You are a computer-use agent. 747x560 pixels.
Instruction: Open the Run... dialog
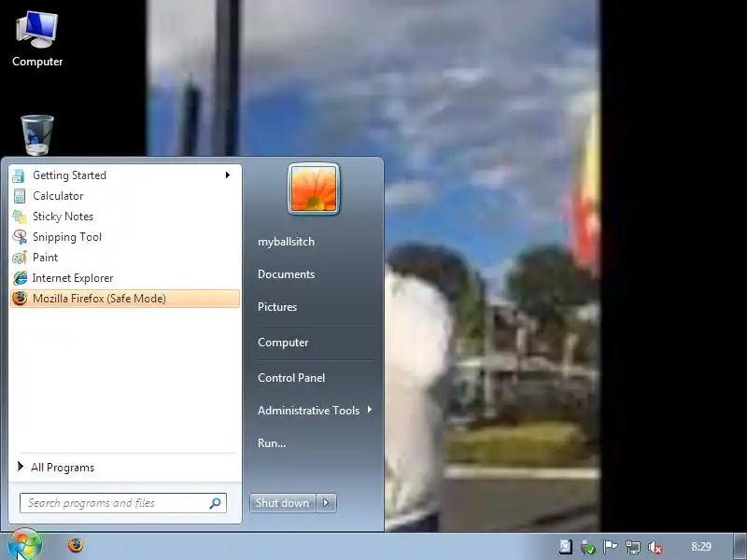272,443
